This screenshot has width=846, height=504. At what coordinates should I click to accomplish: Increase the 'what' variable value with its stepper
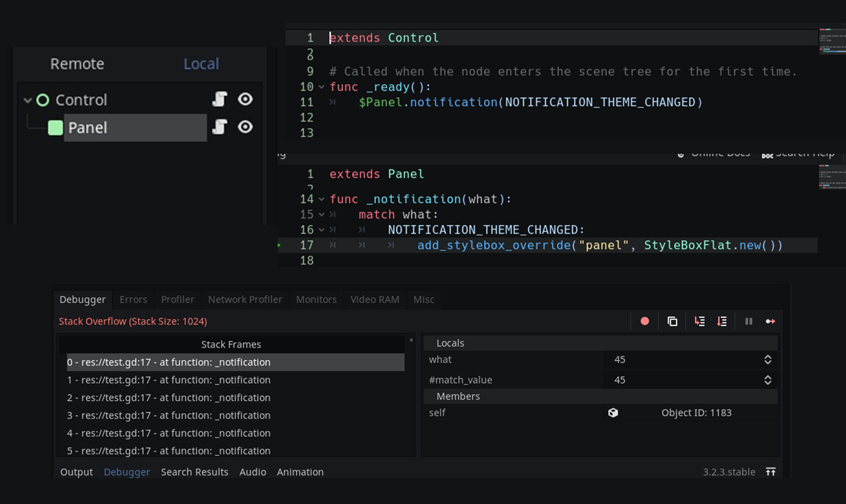click(x=768, y=357)
